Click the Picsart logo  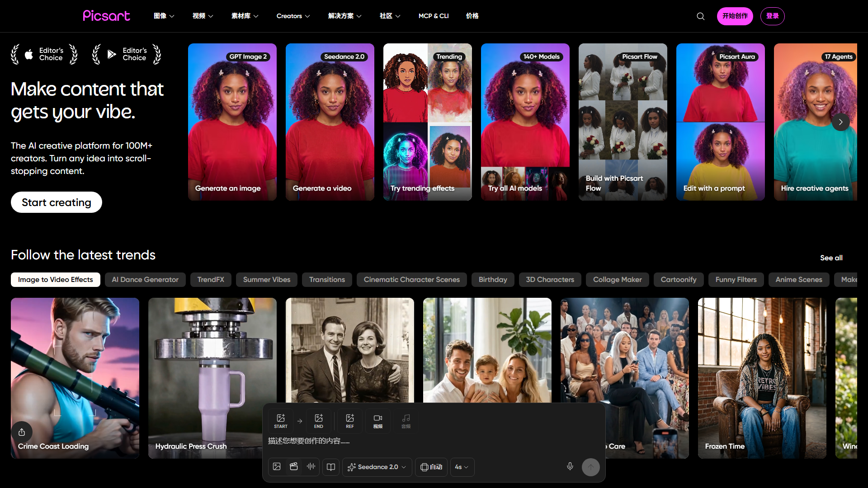106,16
